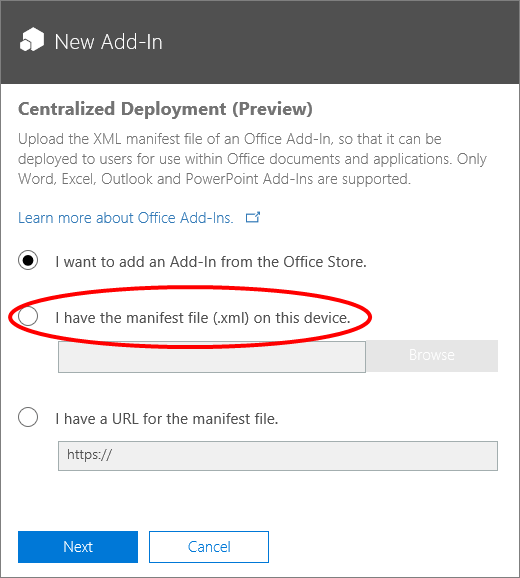Click the Add-In cube icon in header
Screen dimensions: 520x578
point(32,39)
